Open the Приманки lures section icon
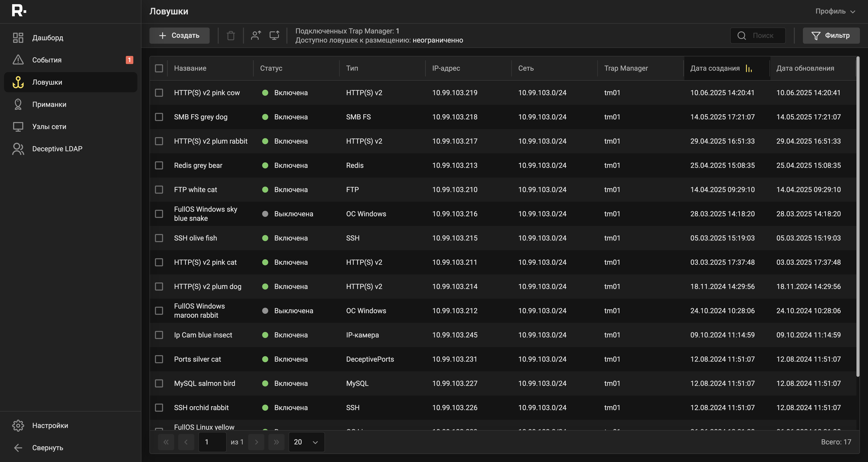Screen dimensions: 868x462 (x=18, y=104)
